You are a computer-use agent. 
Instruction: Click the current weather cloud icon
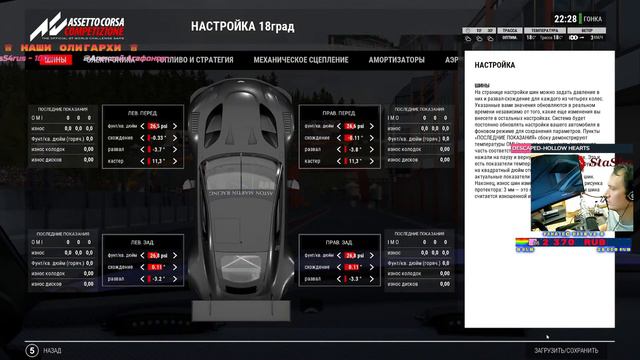(x=468, y=38)
